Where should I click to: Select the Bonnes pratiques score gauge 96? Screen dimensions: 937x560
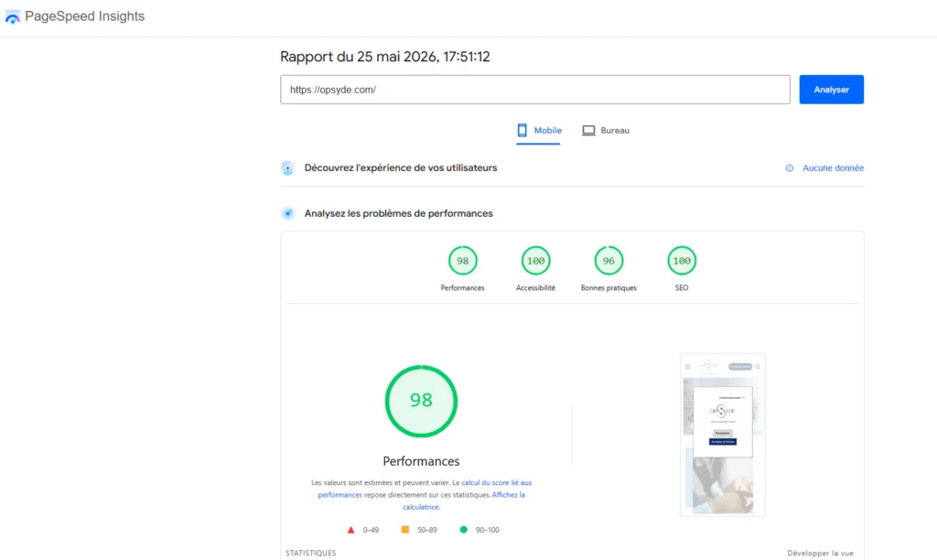tap(609, 261)
